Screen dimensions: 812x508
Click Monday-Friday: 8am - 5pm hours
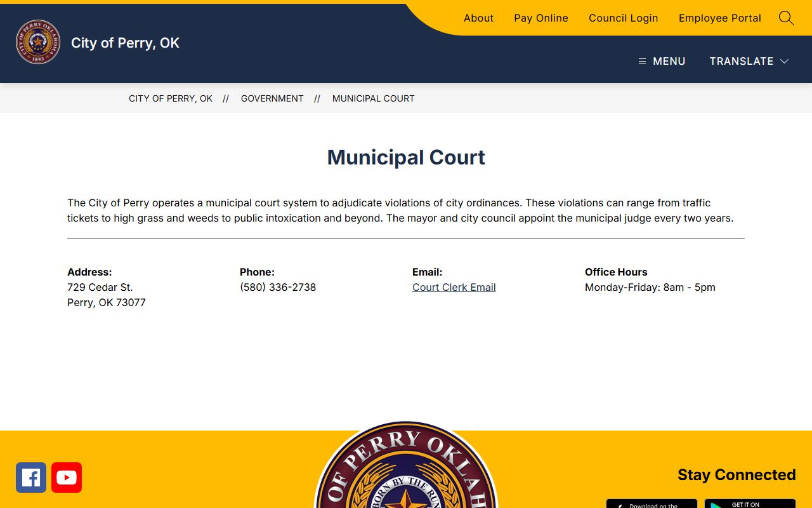pyautogui.click(x=650, y=287)
